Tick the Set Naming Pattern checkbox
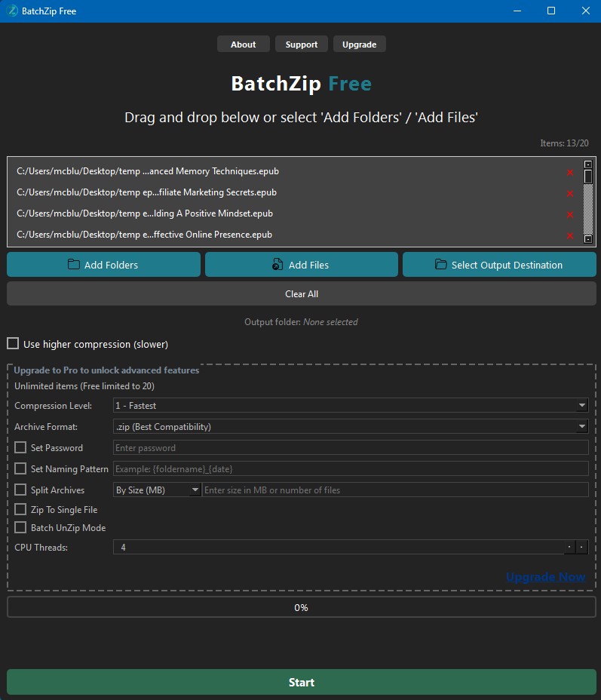Screen dimensions: 601x700 click(x=20, y=468)
